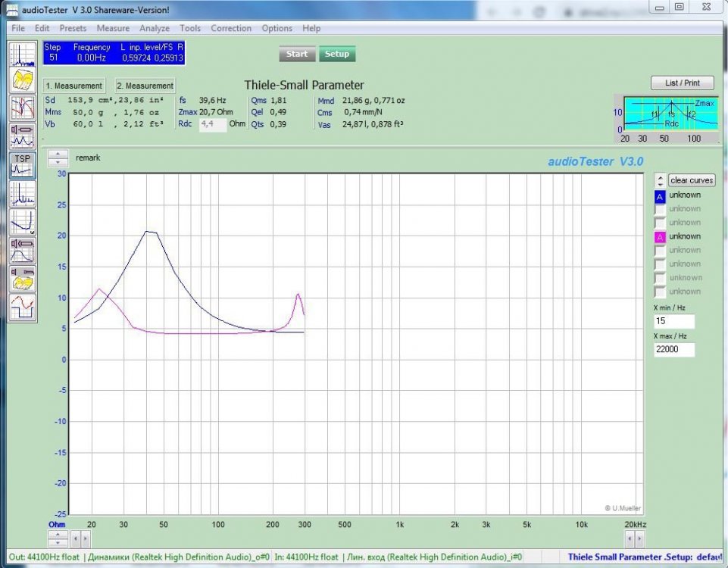Open the Measure menu
The height and width of the screenshot is (568, 728).
[x=113, y=28]
